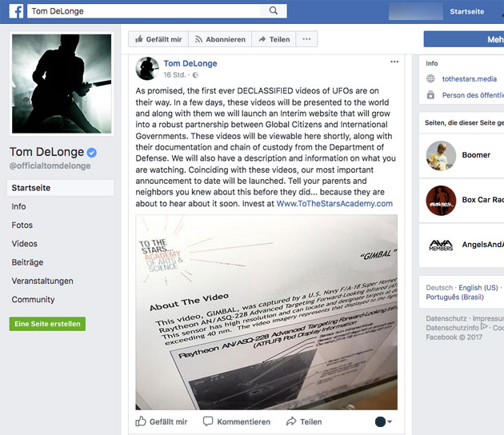Open the Videos section in sidebar

[25, 244]
